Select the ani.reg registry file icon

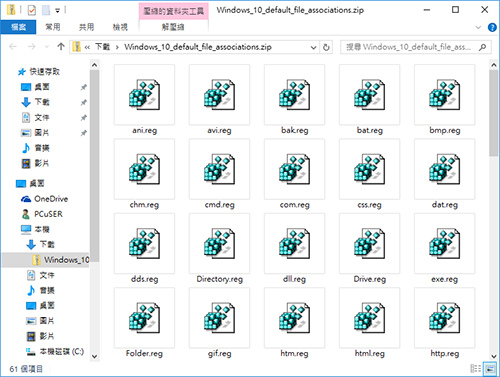pos(144,95)
